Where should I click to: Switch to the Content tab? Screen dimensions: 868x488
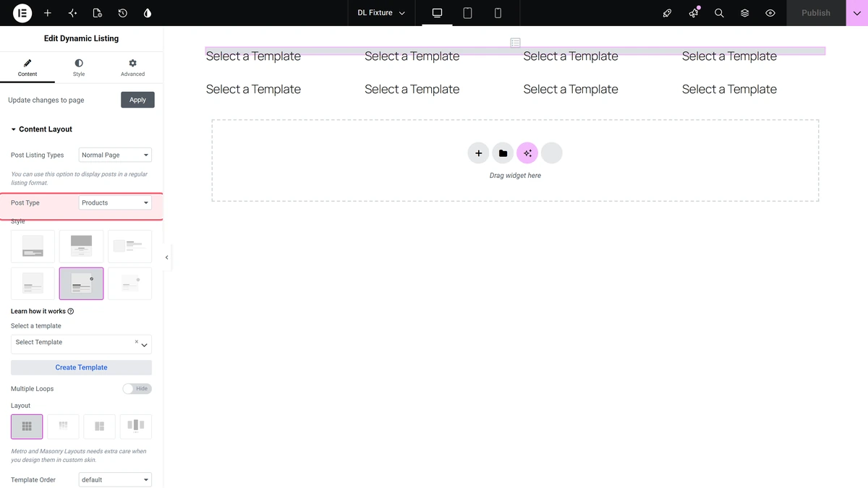27,68
